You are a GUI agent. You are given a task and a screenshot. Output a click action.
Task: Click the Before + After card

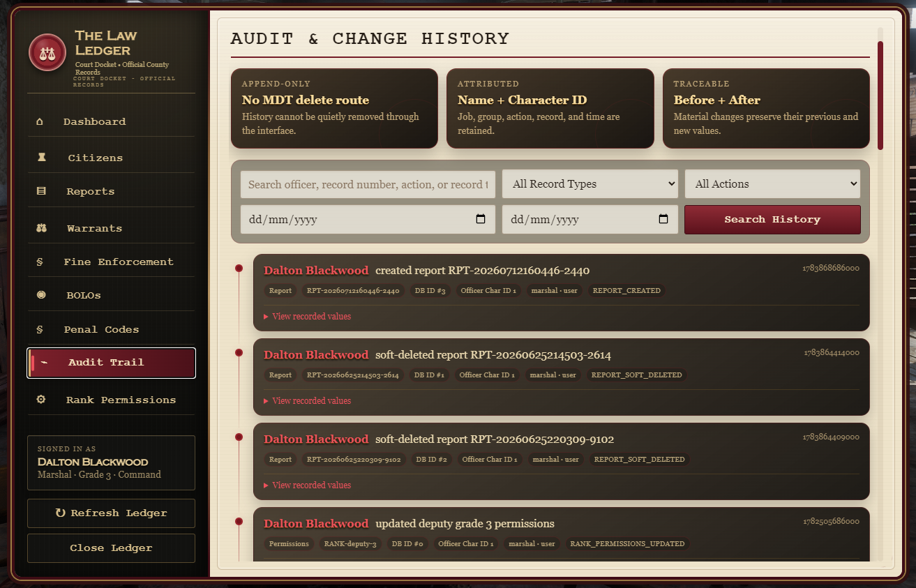[x=766, y=108]
